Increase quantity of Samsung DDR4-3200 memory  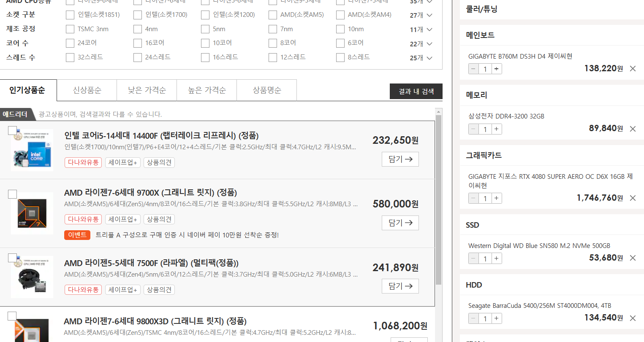tap(497, 129)
